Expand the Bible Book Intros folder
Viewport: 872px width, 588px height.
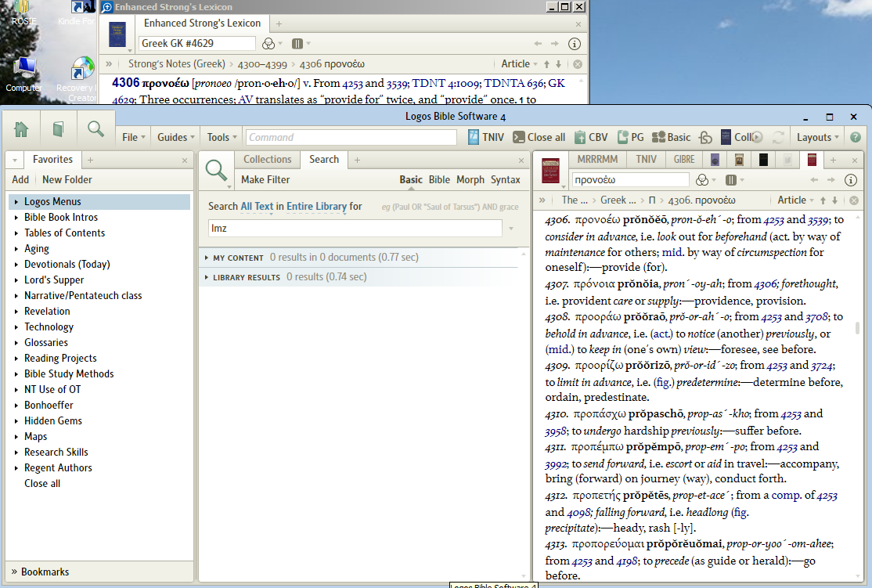coord(16,218)
